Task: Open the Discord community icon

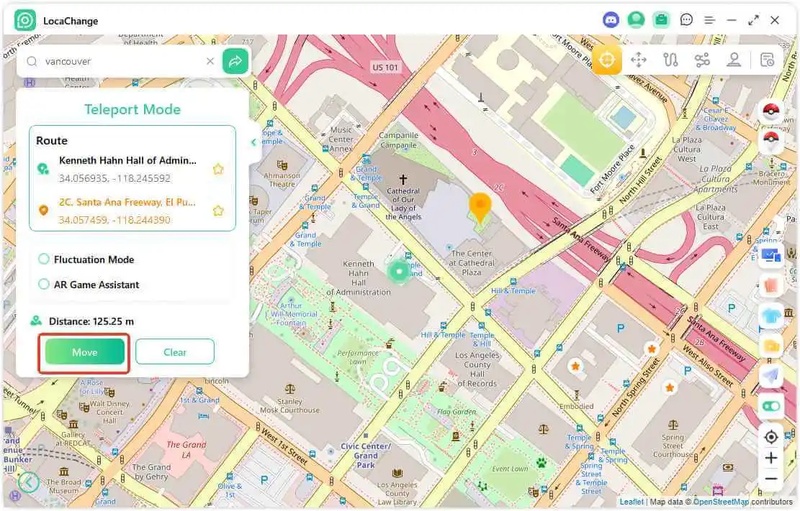Action: click(x=611, y=20)
